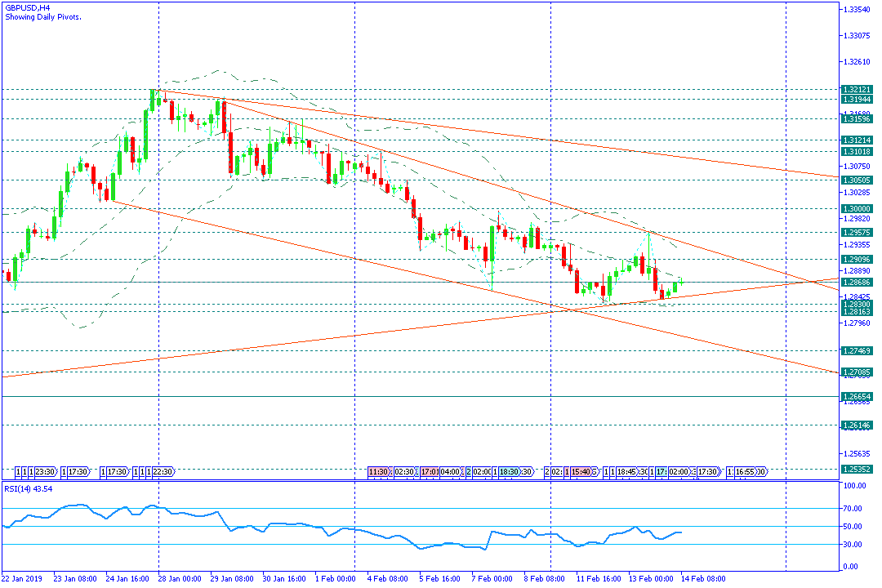Screen dimensions: 882x588
Task: Click the GBPUSD,H4 chart title
Action: (x=27, y=7)
